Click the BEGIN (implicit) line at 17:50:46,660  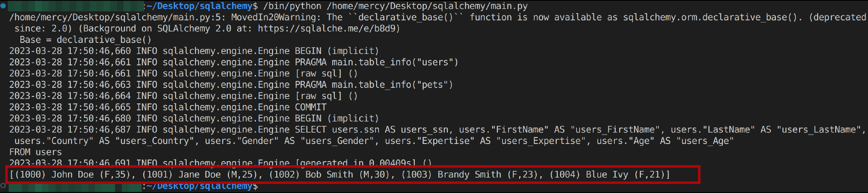337,51
